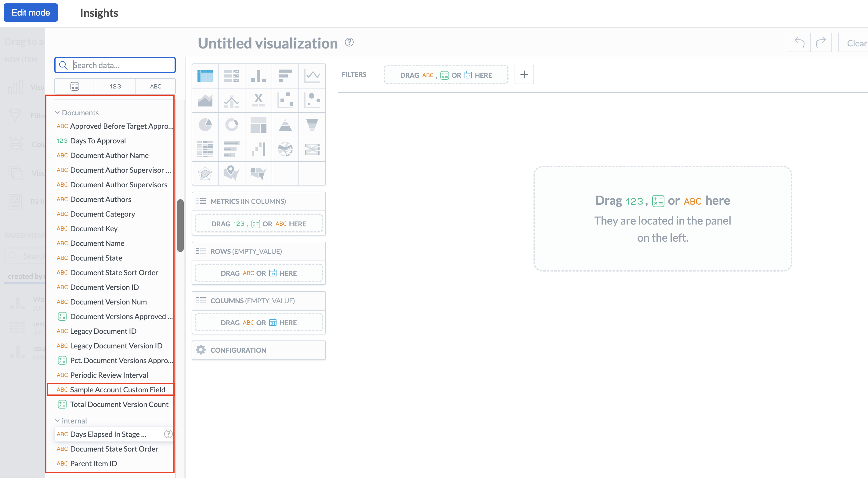868x479 pixels.
Task: Select the Table visualization type
Action: click(205, 76)
